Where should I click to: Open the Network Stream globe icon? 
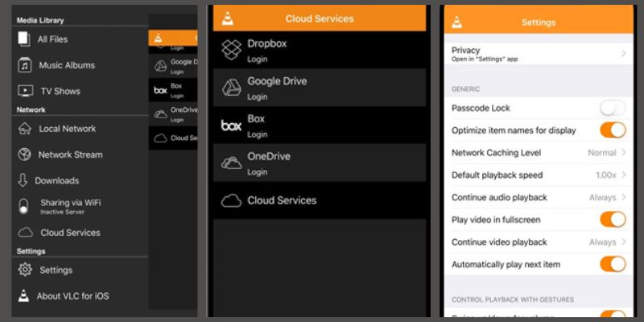pyautogui.click(x=24, y=155)
